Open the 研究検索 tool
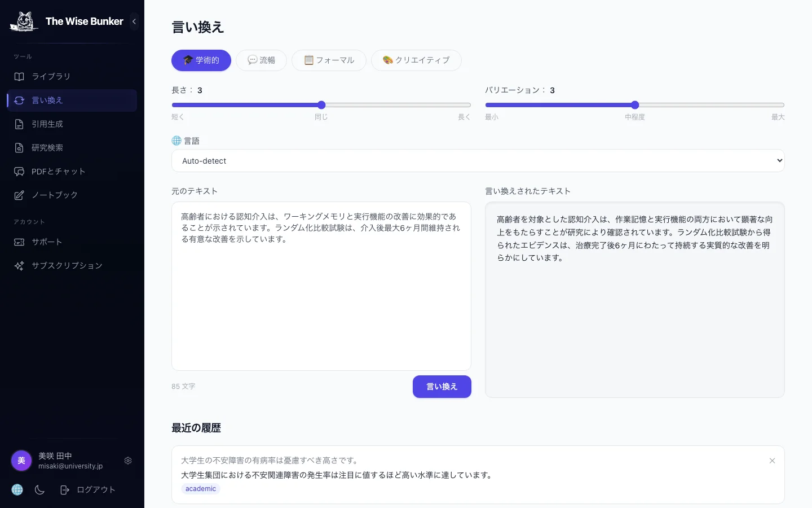 (47, 147)
